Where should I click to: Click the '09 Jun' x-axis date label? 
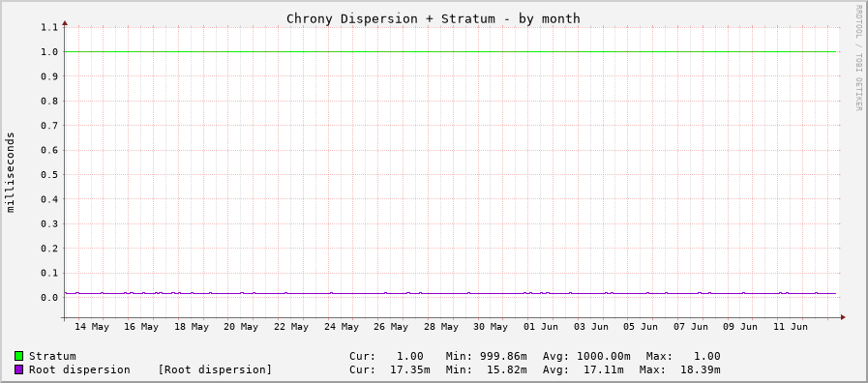(x=740, y=327)
